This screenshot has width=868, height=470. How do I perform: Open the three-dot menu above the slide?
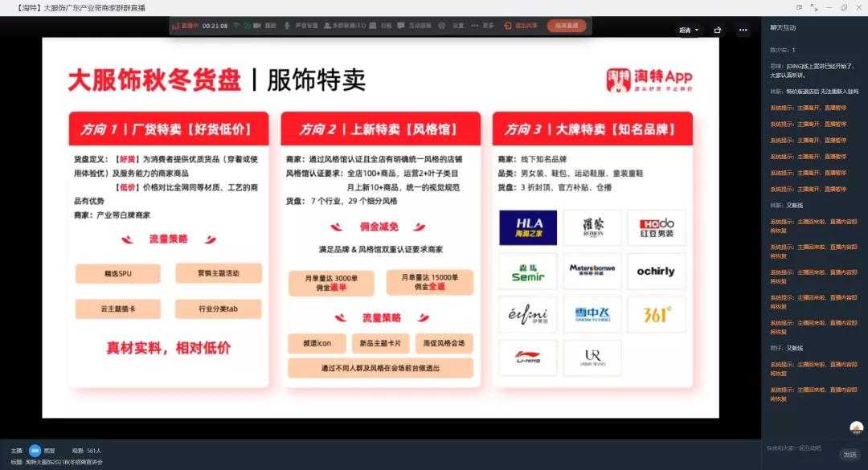click(743, 31)
